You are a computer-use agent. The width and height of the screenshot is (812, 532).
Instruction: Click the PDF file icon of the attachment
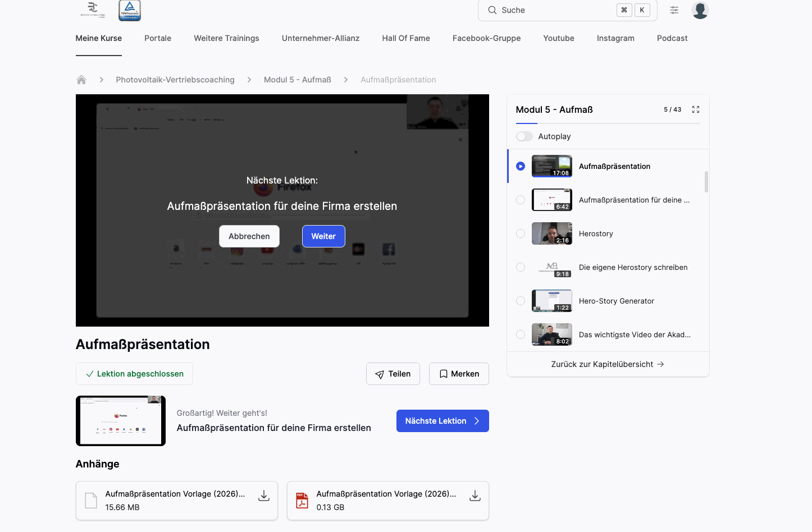[x=302, y=500]
